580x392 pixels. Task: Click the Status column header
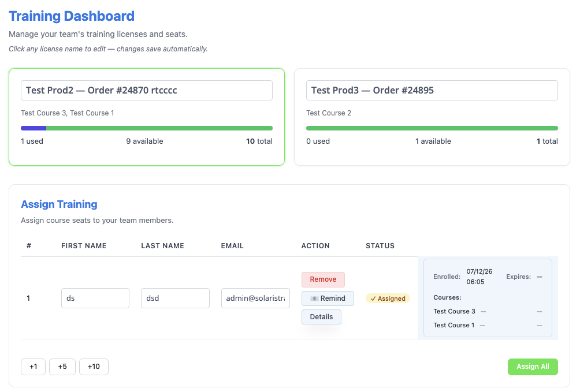380,246
